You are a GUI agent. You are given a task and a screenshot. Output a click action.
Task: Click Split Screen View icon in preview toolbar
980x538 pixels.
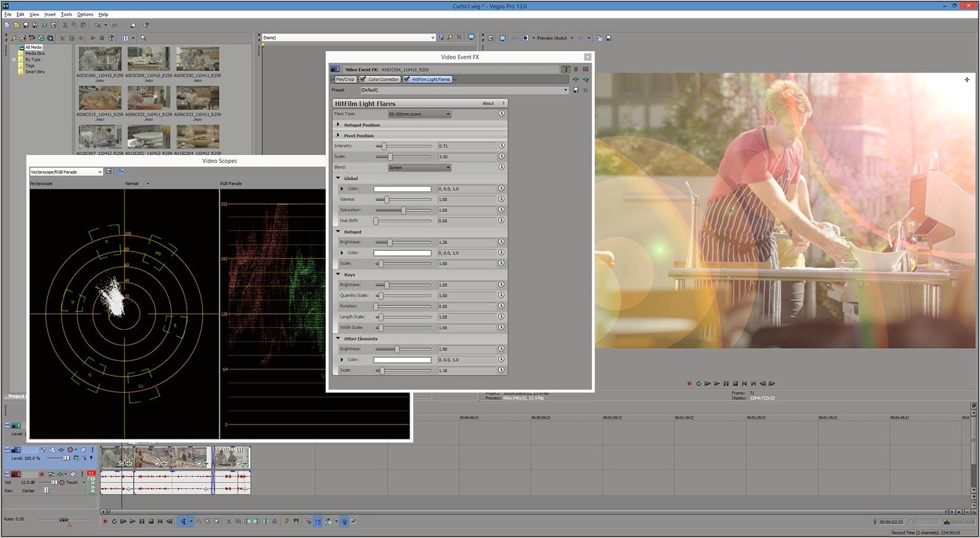pyautogui.click(x=525, y=38)
